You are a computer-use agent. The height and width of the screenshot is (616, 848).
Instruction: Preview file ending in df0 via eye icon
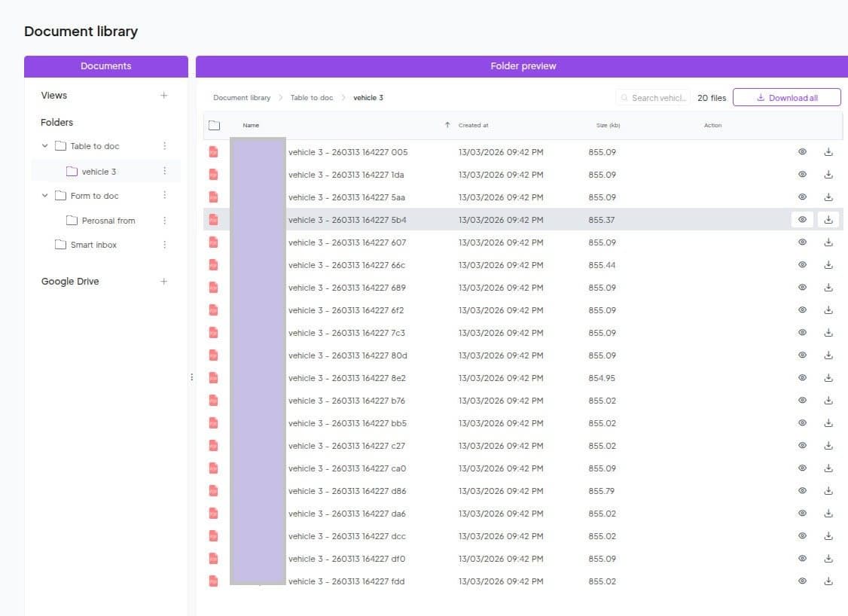(x=802, y=559)
